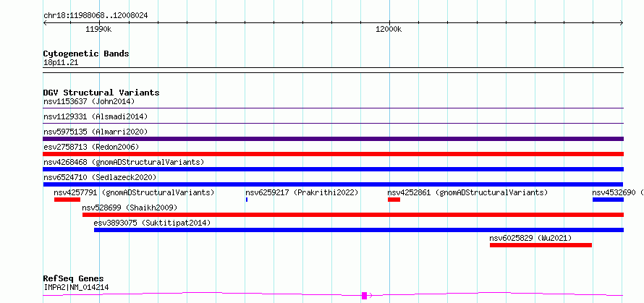Click the magenta IMPA2 exon block
This screenshot has width=644, height=303.
click(x=364, y=296)
